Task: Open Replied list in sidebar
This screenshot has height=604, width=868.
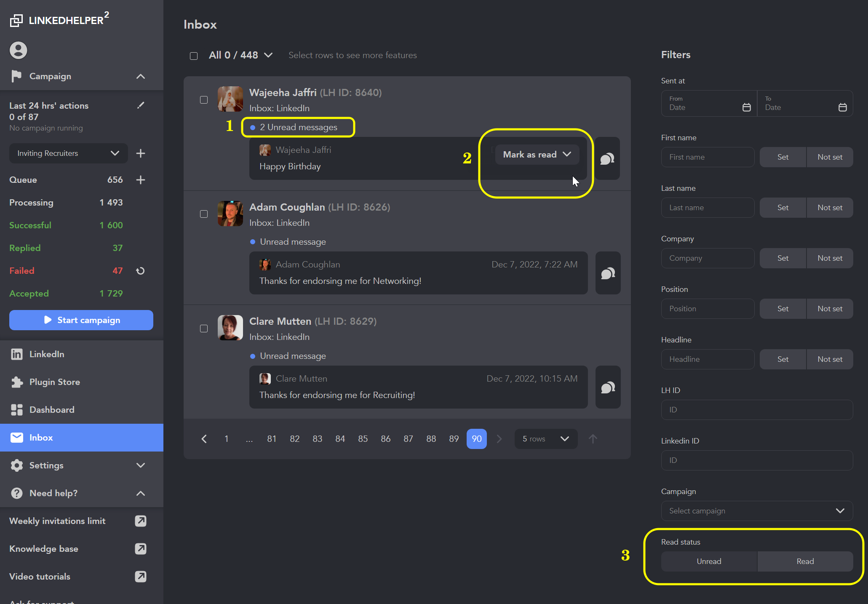Action: pos(66,248)
